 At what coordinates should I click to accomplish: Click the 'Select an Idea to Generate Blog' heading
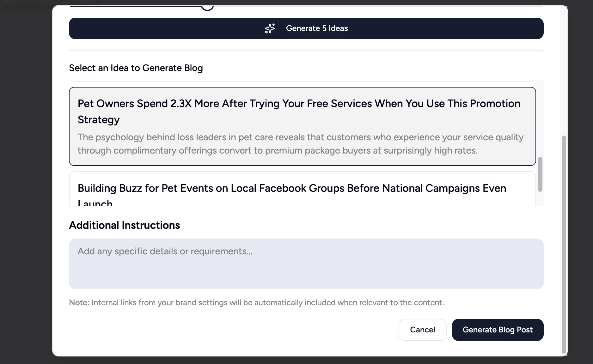click(x=136, y=68)
